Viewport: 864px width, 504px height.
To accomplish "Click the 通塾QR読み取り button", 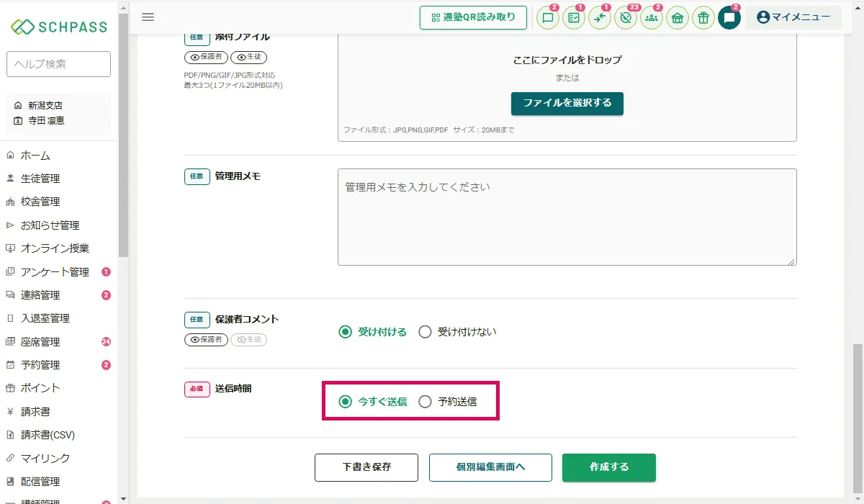I will tap(473, 17).
